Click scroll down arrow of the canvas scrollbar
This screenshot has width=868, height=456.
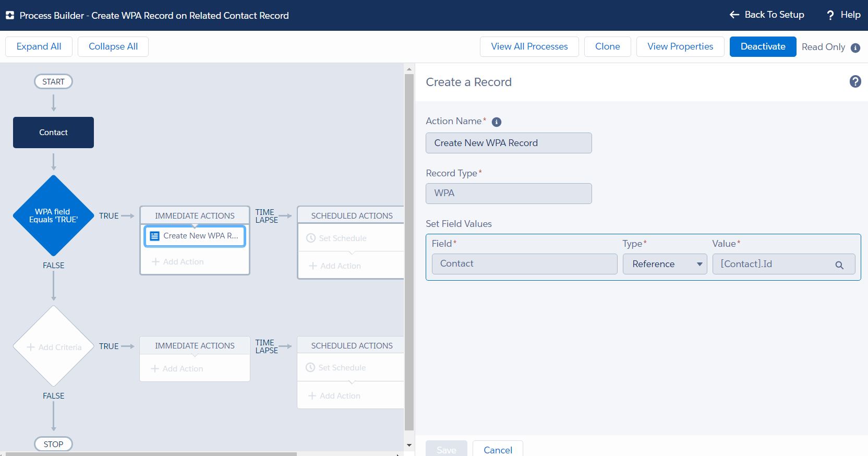coord(409,445)
